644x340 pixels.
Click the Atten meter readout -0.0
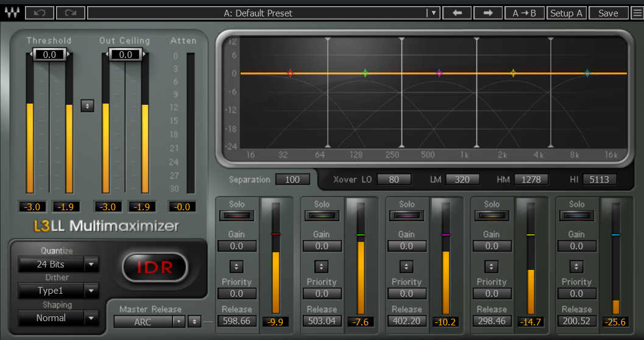pos(182,207)
